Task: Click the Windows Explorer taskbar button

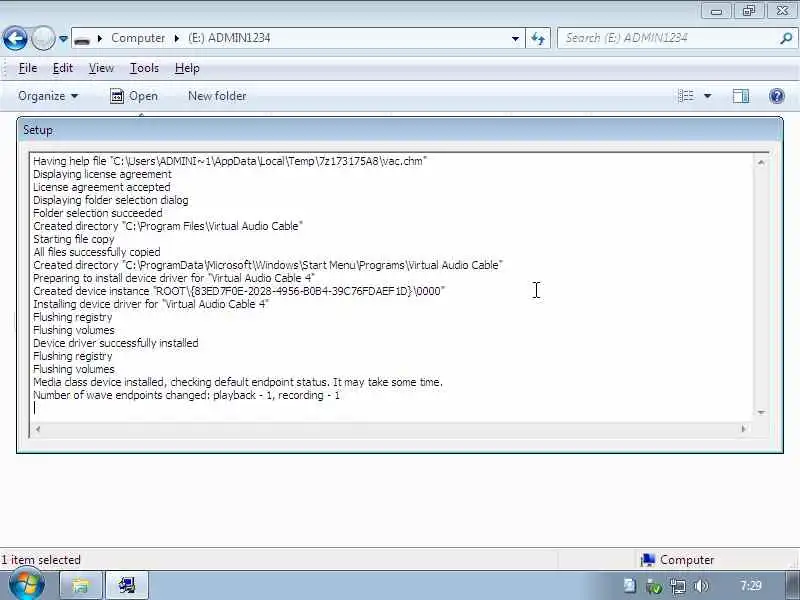Action: coord(81,586)
